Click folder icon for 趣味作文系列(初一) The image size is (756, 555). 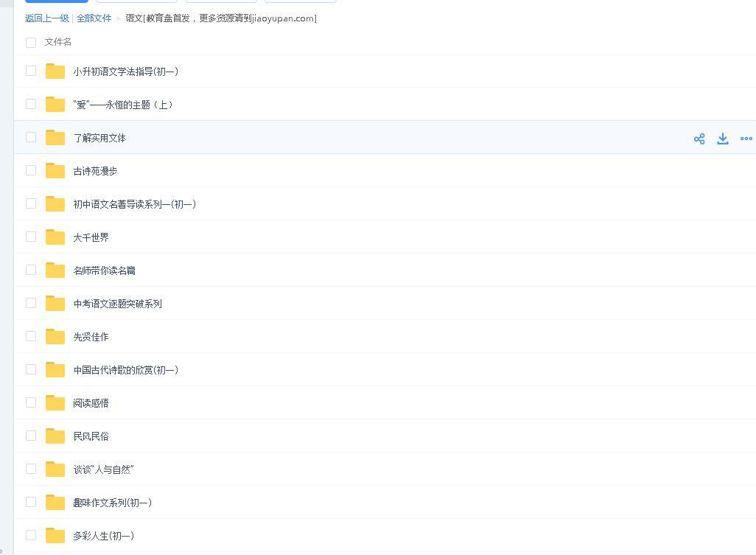click(55, 503)
